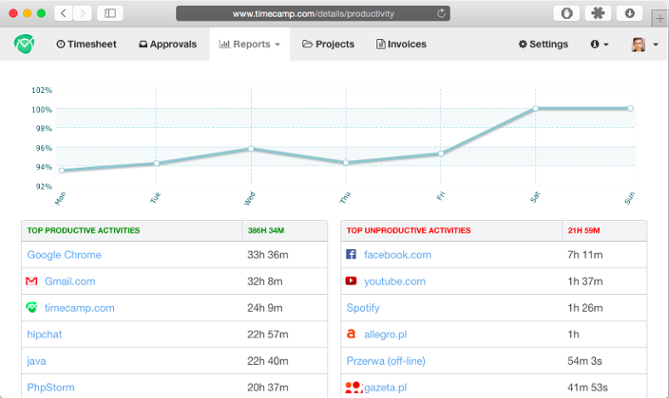Image resolution: width=669 pixels, height=398 pixels.
Task: Click the 24h 9m timecamp.com time
Action: coord(265,308)
